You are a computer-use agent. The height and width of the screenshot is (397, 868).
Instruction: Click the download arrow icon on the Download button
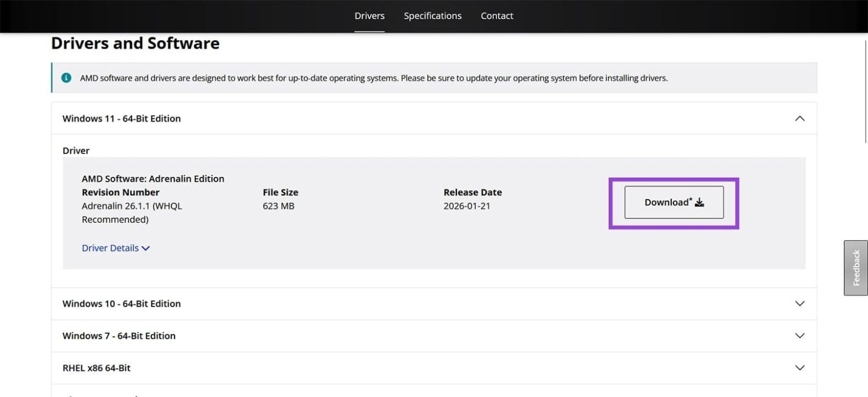pyautogui.click(x=700, y=202)
